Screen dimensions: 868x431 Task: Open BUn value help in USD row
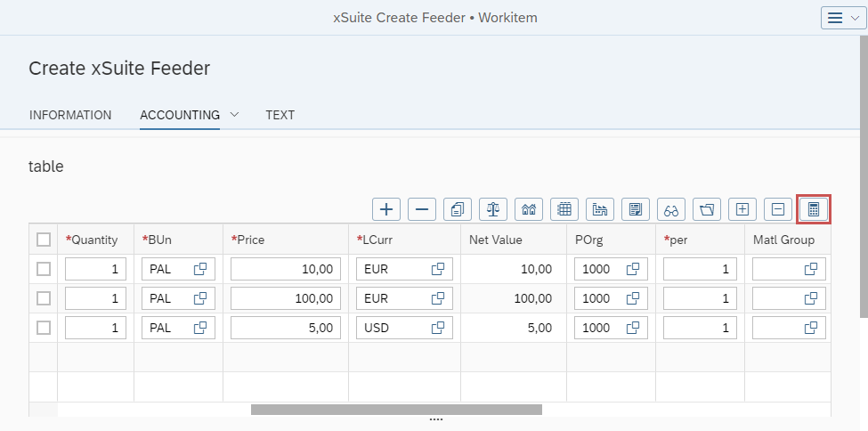(199, 328)
